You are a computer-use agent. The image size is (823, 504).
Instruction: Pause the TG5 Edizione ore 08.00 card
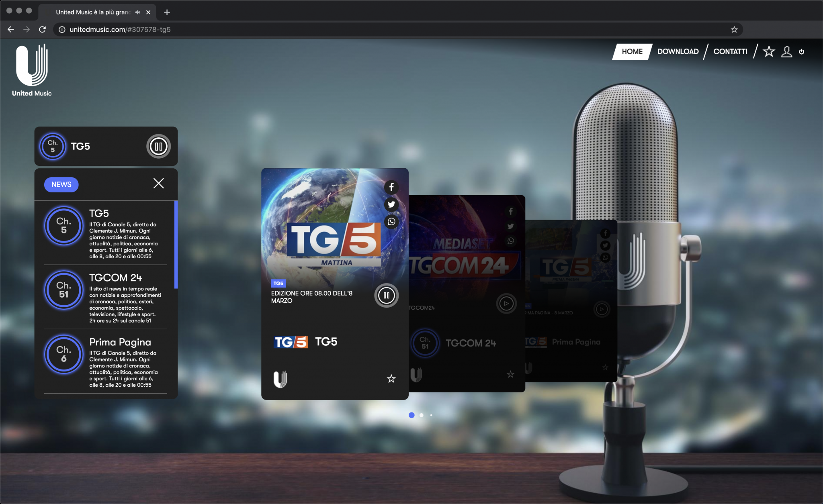point(386,296)
